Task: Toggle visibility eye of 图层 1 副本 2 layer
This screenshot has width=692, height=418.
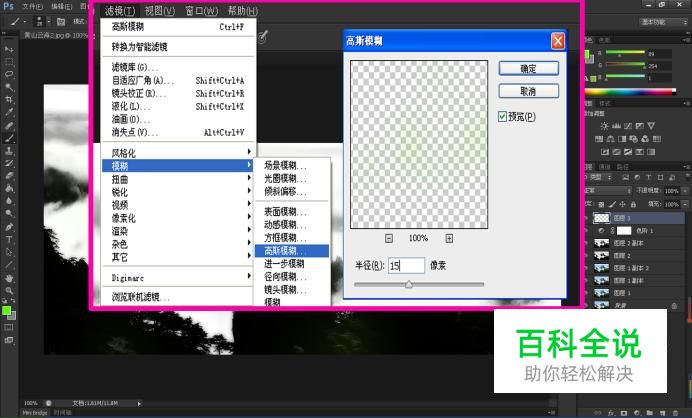Action: click(587, 268)
